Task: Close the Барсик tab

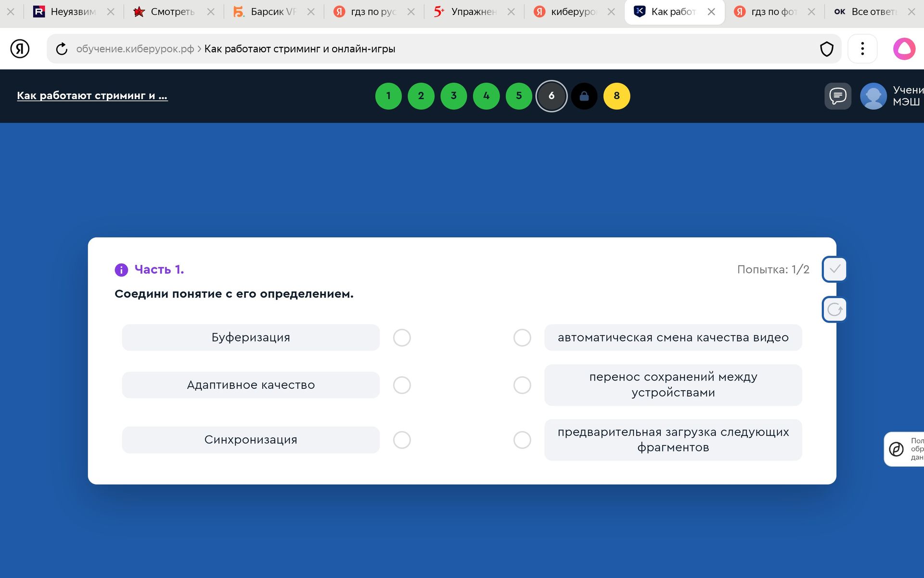Action: 311,12
